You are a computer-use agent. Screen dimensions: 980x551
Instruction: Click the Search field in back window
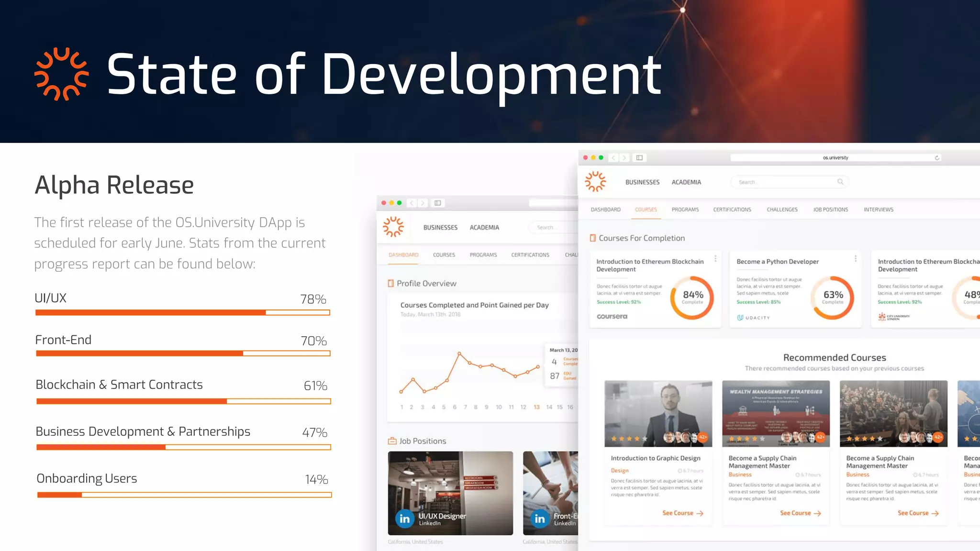point(554,227)
